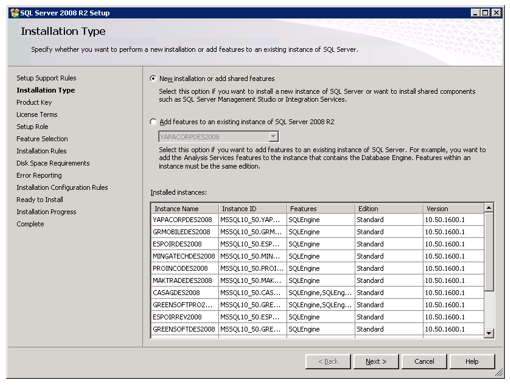Select the GREENSOFTPRO2... instance row
The width and height of the screenshot is (510, 387).
tap(317, 305)
